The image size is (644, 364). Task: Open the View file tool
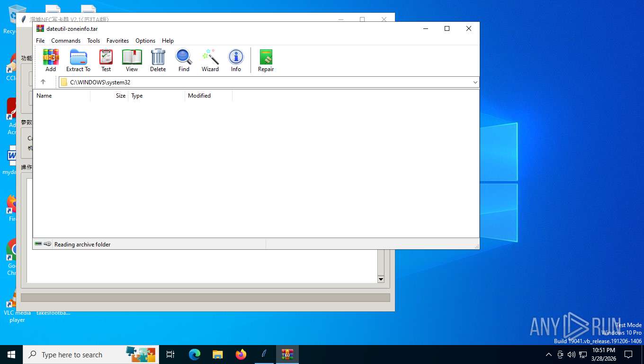pos(132,60)
